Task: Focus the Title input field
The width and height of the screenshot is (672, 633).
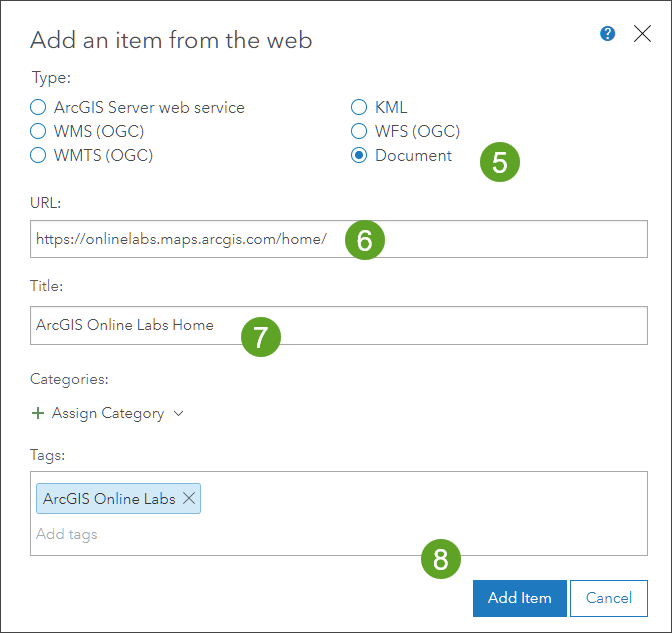Action: (x=450, y=325)
